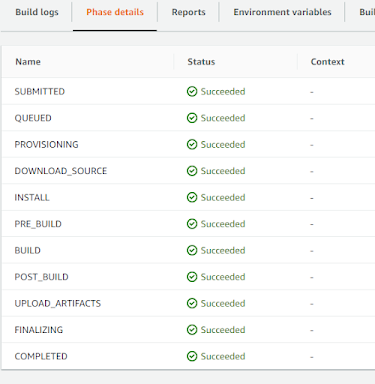Click the POST_BUILD success checkmark icon
The height and width of the screenshot is (384, 375).
click(x=192, y=277)
